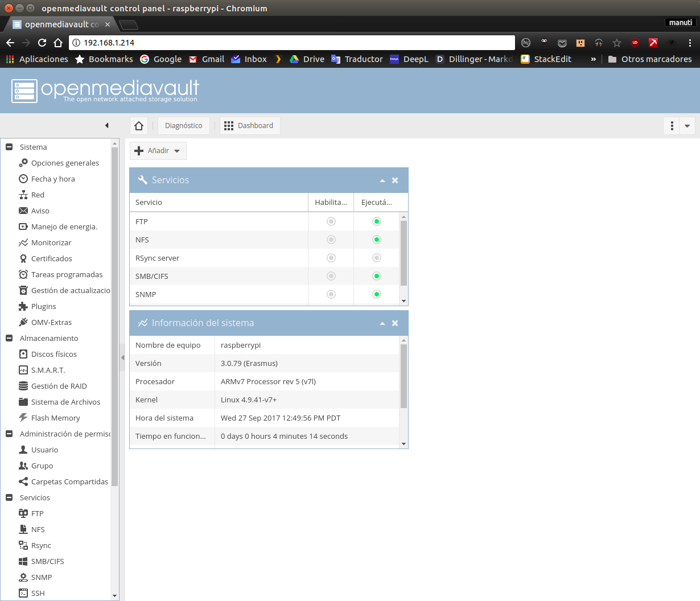The height and width of the screenshot is (601, 700).
Task: Open Carpetas Compartidas in the sidebar
Action: pos(69,481)
